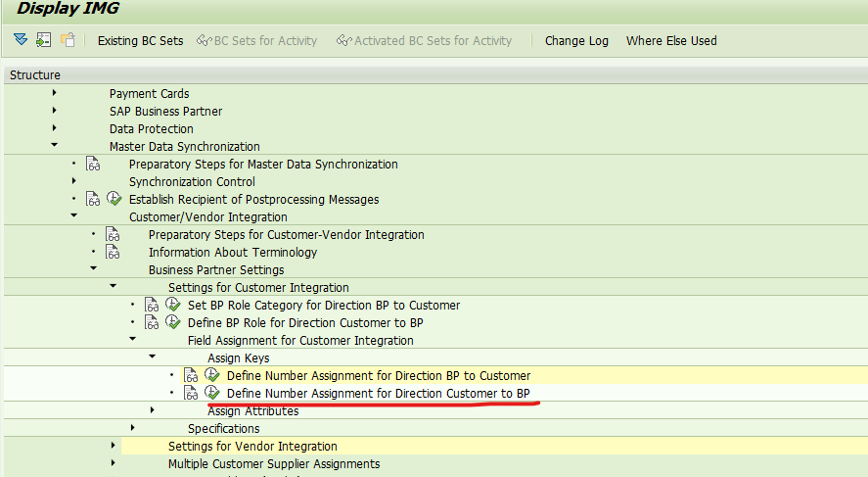This screenshot has width=868, height=477.
Task: Open documentation icon for Define BP Role for Direction Customer to BP
Action: [152, 322]
